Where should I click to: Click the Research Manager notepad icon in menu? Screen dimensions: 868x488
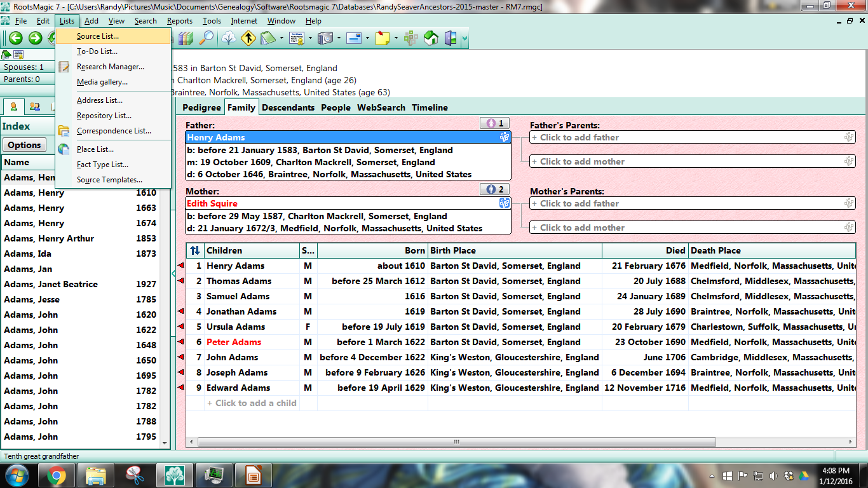[x=64, y=67]
